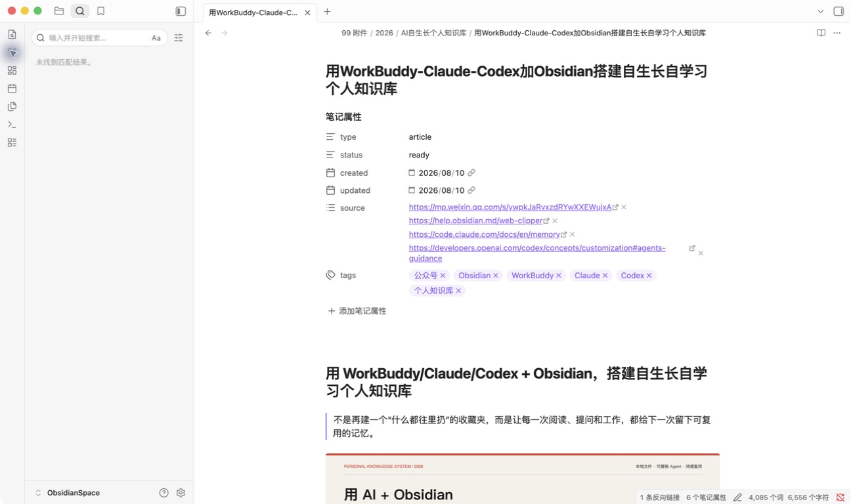Image resolution: width=851 pixels, height=504 pixels.
Task: Open the bookmarks pane icon
Action: pyautogui.click(x=100, y=11)
